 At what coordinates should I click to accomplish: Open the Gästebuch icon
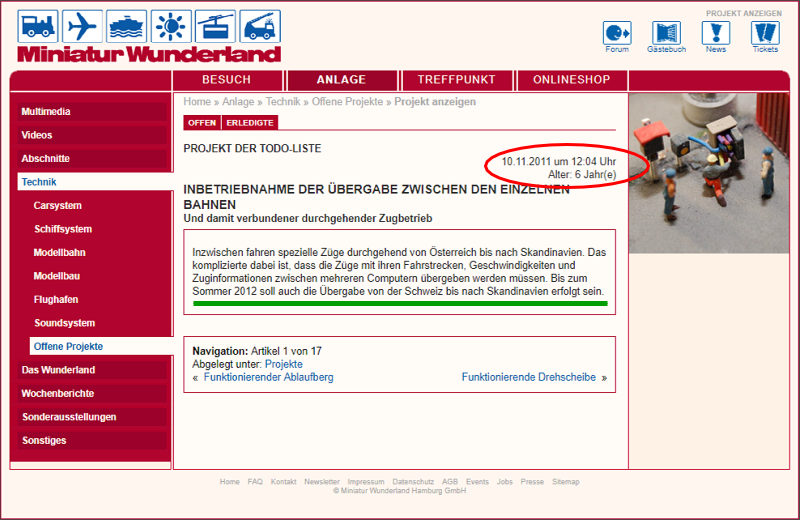coord(666,37)
